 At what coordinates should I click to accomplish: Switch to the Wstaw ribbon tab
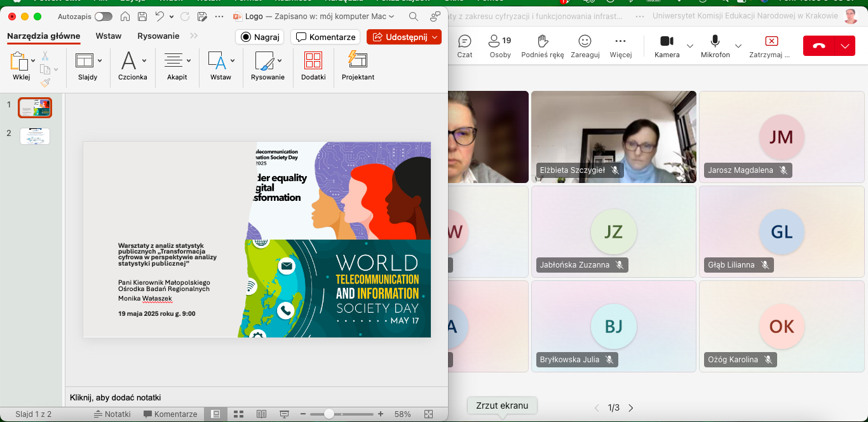point(109,36)
